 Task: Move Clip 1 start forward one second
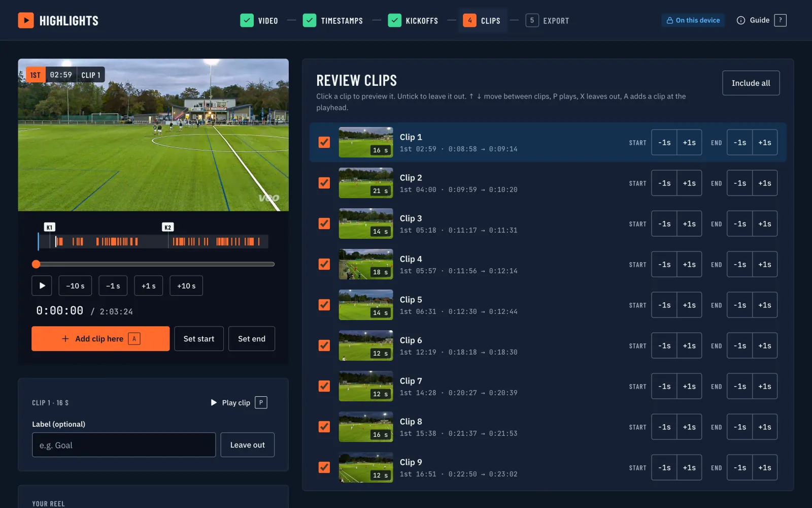(x=689, y=142)
